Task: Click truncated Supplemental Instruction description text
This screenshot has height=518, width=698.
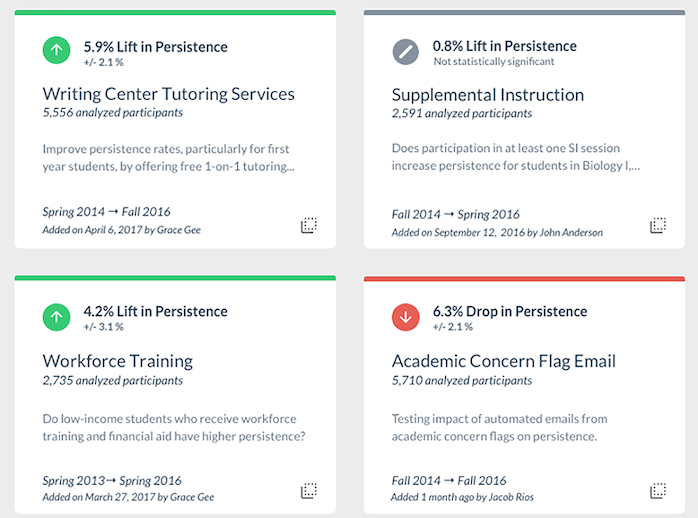Action: 515,157
